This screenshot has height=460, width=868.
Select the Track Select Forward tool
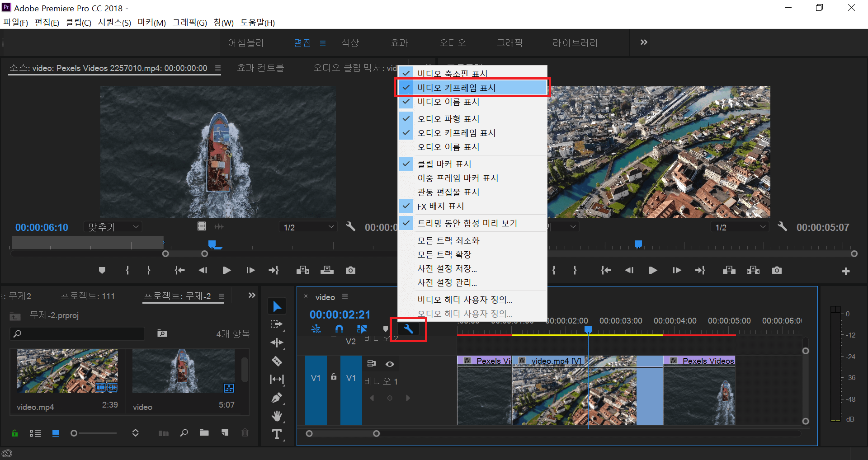(277, 324)
